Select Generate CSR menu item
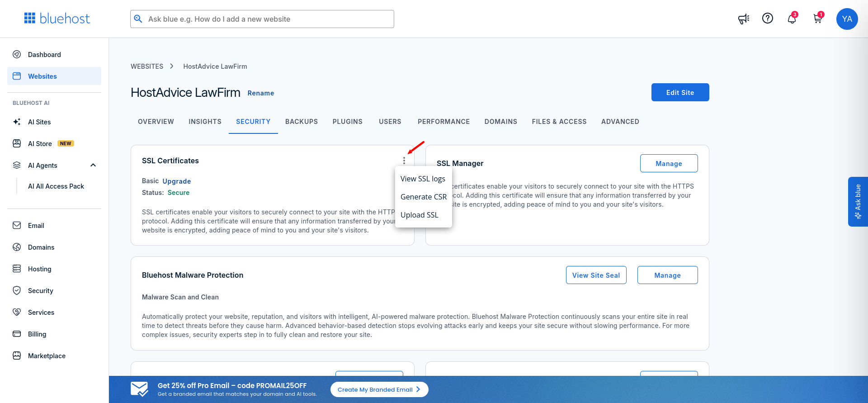 423,197
